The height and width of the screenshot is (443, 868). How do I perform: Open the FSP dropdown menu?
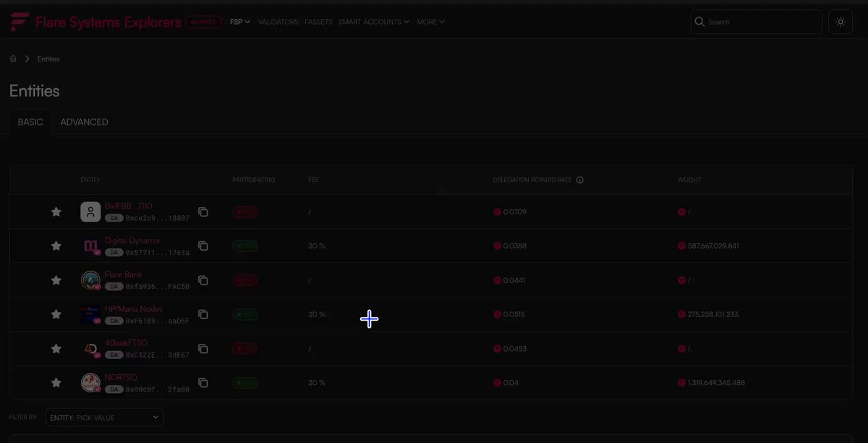point(240,22)
